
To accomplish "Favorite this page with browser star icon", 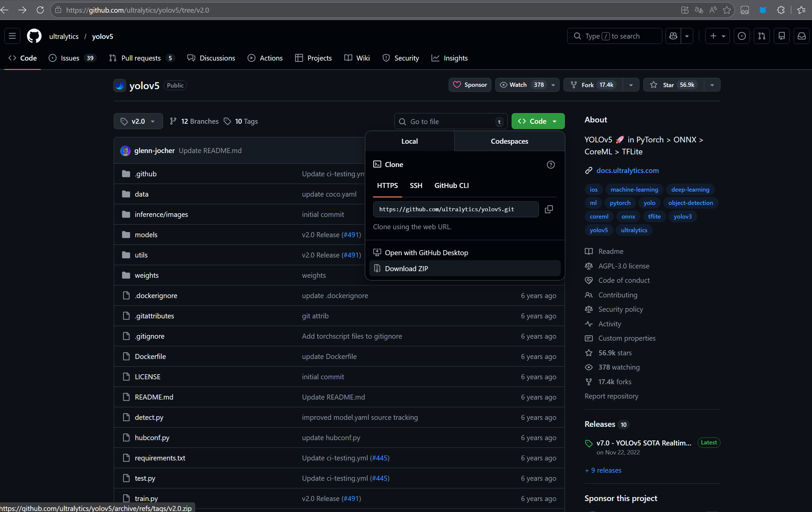I will [x=727, y=10].
